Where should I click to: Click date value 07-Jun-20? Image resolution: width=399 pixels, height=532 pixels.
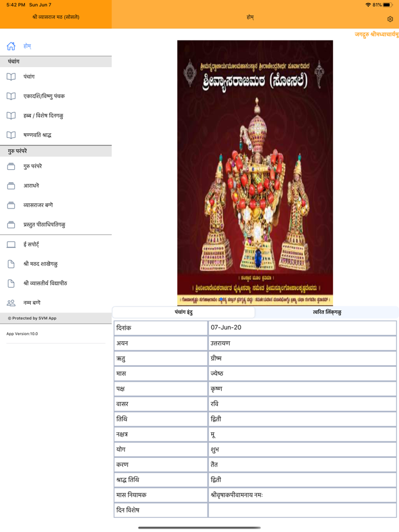point(226,328)
